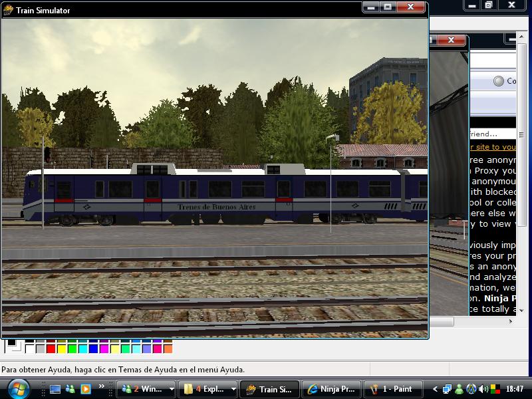This screenshot has height=399, width=532.
Task: Click the orange site link in browser
Action: click(492, 147)
